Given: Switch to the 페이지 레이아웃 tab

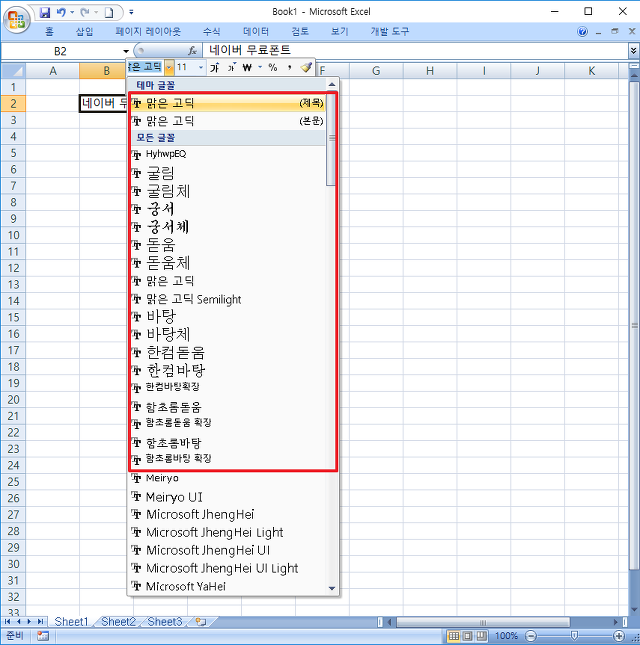Looking at the screenshot, I should pos(148,31).
